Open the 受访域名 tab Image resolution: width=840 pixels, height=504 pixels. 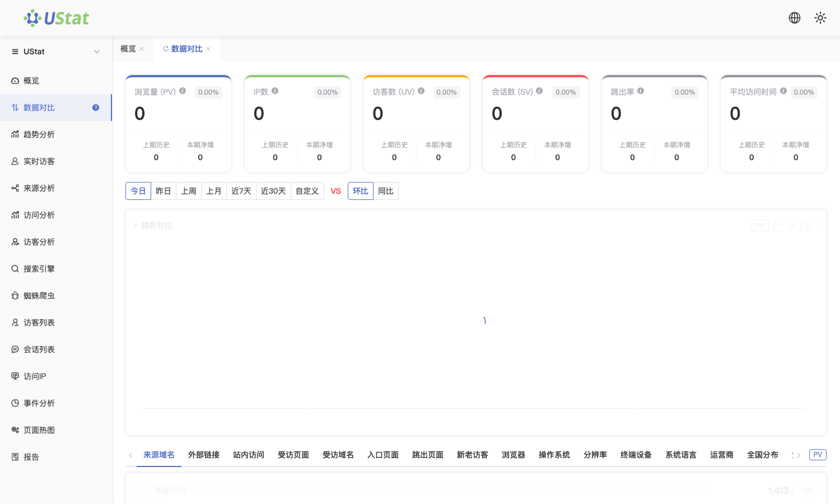338,455
